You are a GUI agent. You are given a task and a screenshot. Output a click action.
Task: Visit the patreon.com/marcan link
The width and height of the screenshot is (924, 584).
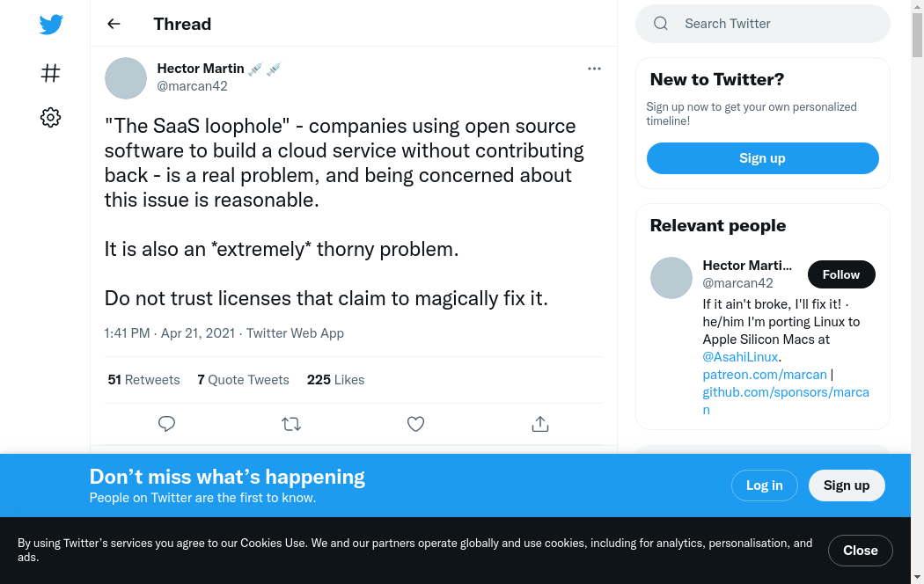pyautogui.click(x=765, y=374)
